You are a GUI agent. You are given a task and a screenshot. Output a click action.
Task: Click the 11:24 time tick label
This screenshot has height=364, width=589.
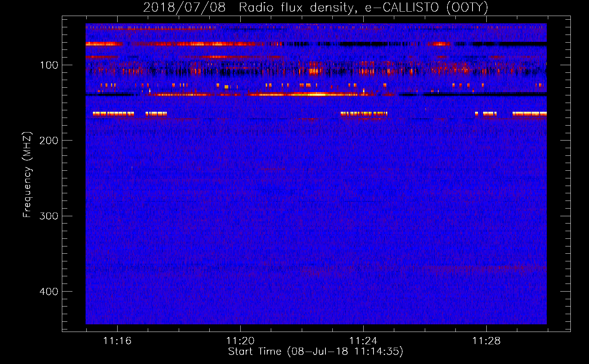click(363, 341)
